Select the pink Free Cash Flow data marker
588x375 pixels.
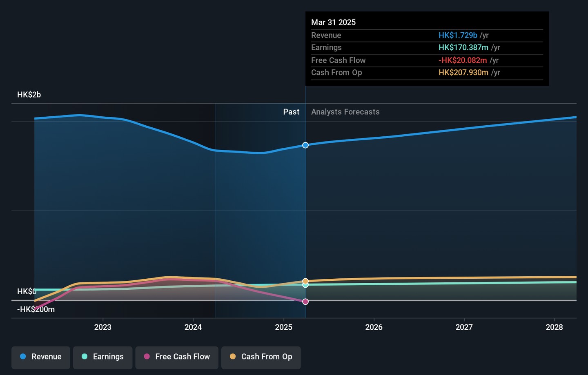[x=305, y=302]
